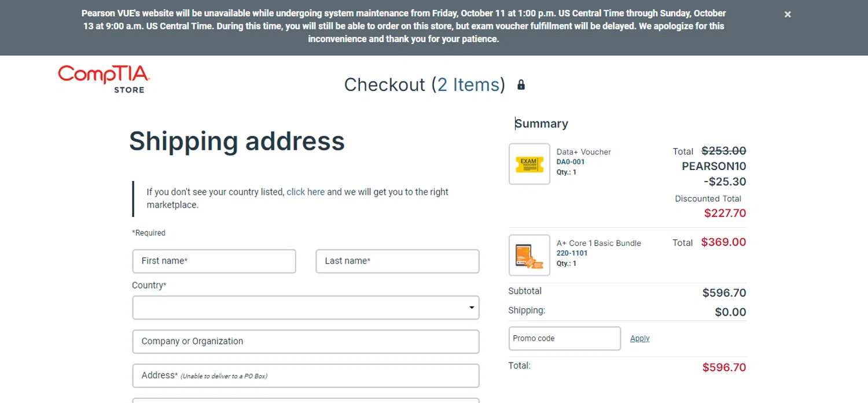Click the '*Required' note
The image size is (868, 403).
[x=149, y=233]
